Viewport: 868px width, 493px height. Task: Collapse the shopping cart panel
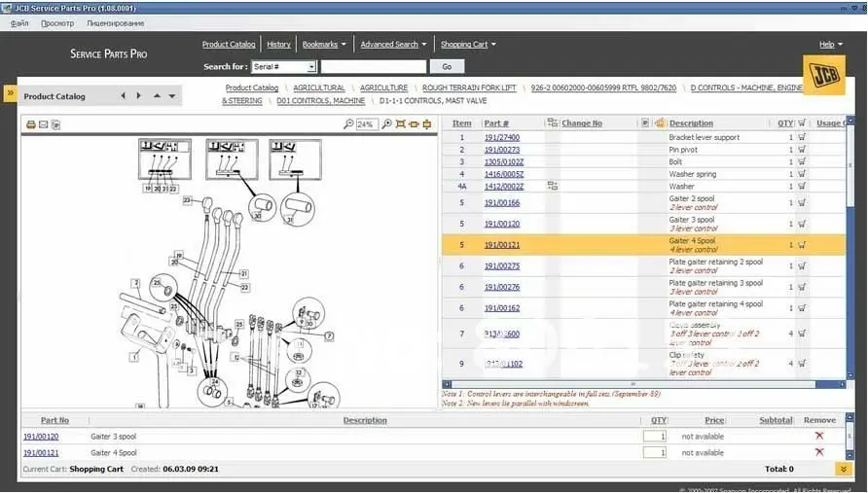(844, 469)
